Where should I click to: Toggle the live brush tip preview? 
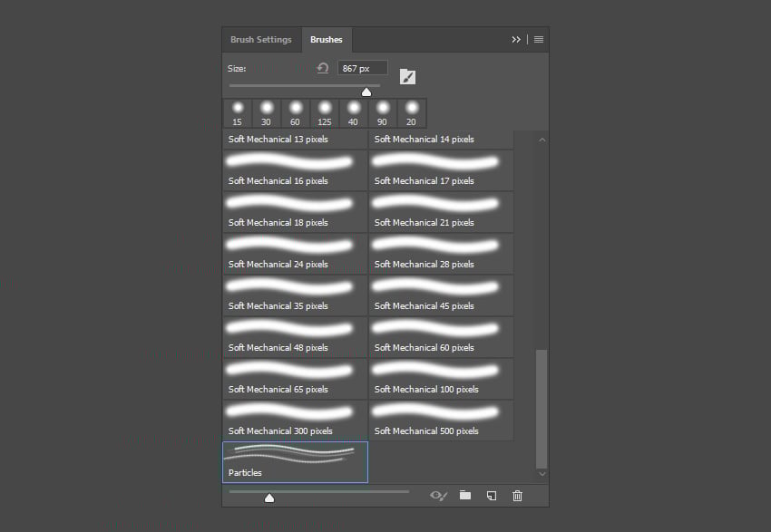click(438, 496)
